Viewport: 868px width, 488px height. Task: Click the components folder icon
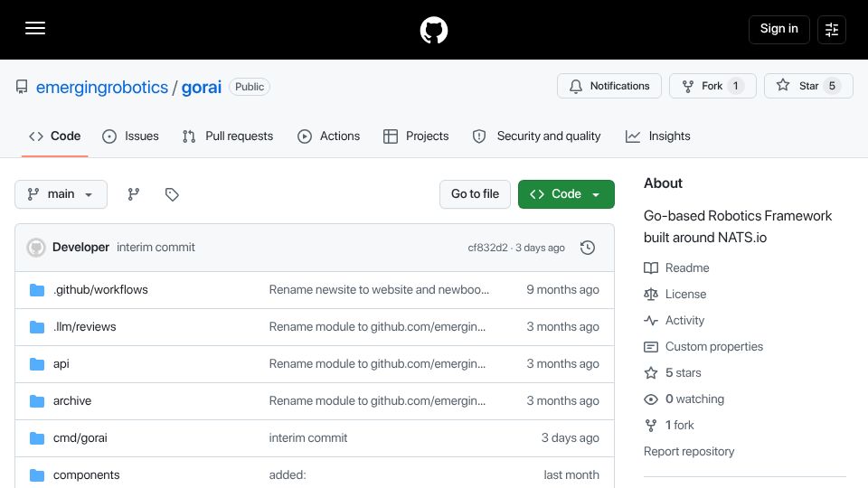(x=37, y=475)
